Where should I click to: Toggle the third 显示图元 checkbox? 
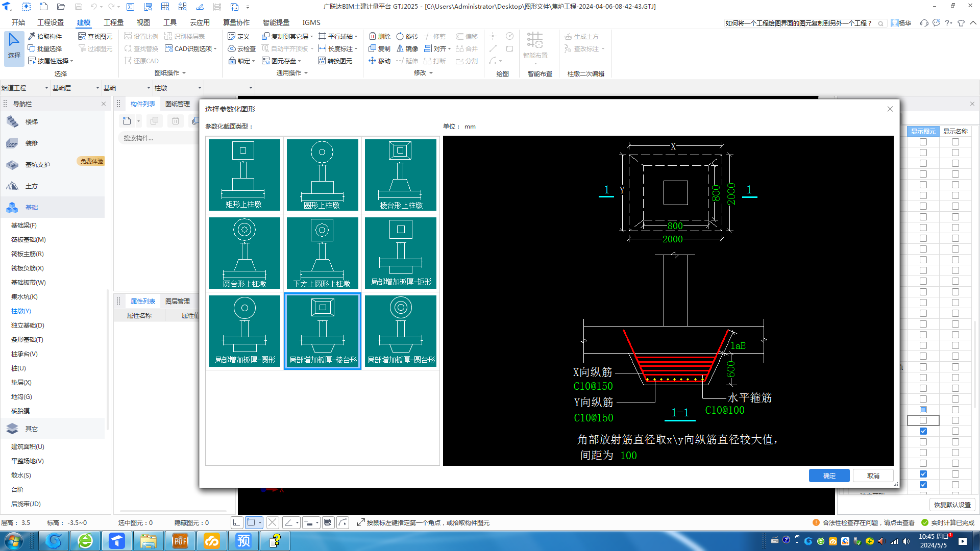tap(923, 163)
